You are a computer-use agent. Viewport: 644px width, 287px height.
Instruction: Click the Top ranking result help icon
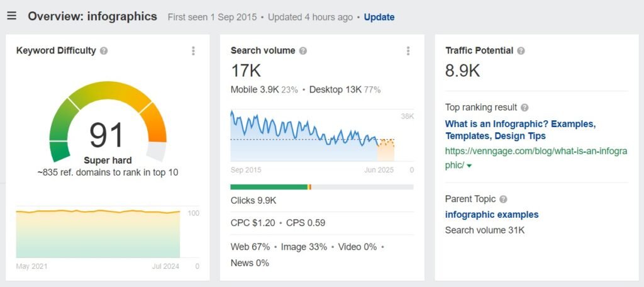pos(525,108)
